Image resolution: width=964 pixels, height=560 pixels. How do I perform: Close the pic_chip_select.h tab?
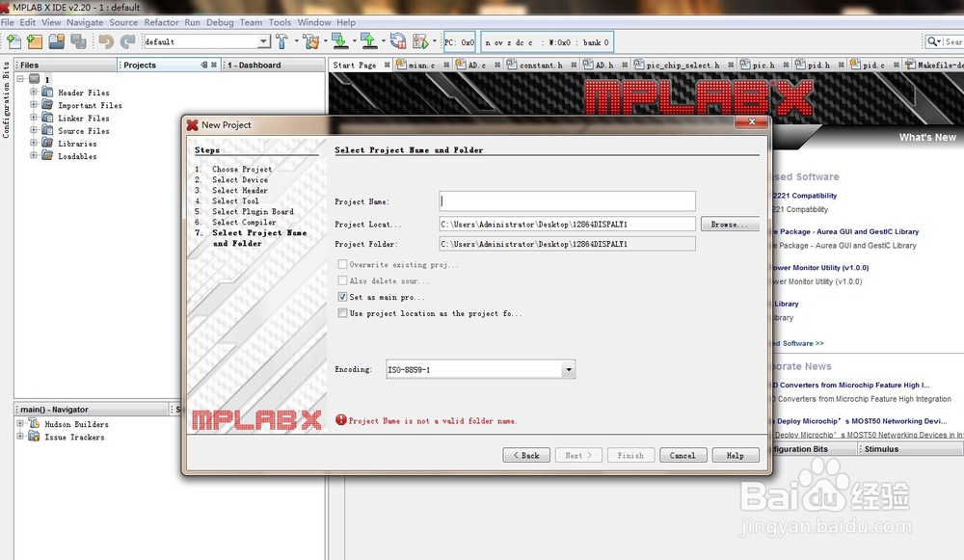click(731, 65)
